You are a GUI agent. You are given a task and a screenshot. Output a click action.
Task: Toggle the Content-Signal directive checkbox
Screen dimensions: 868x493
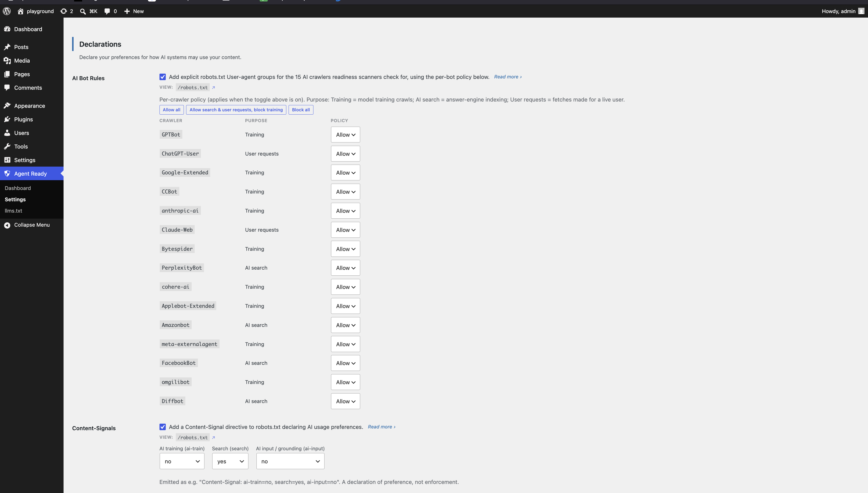tap(163, 427)
